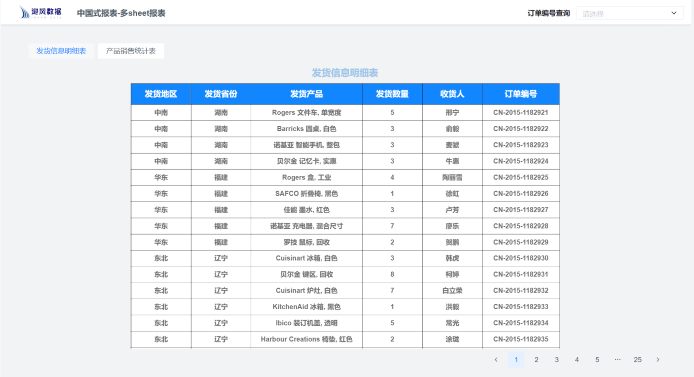The image size is (694, 377).
Task: Switch to 产品销售统计表 tab
Action: 131,51
